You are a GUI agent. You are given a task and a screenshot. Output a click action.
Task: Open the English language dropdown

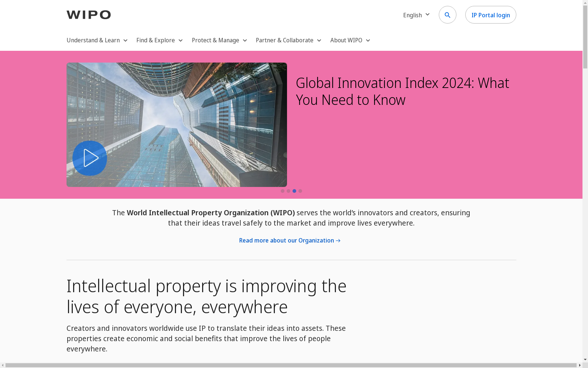416,15
